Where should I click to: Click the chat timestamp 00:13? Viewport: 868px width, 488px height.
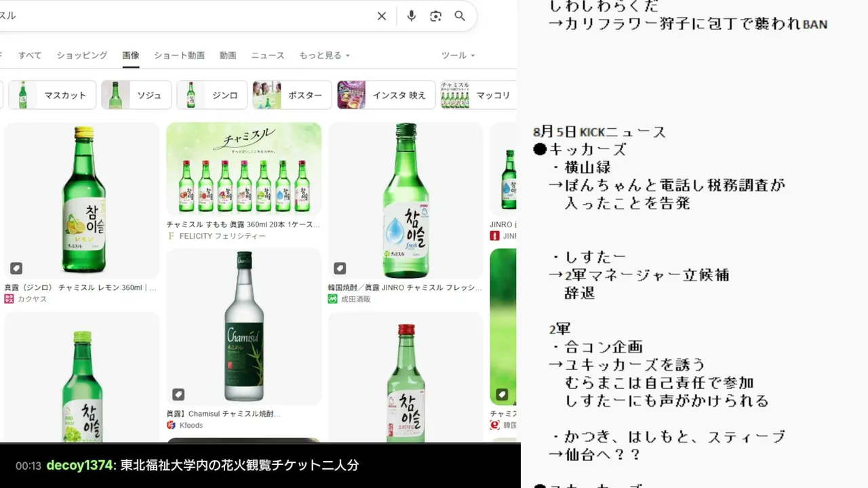click(28, 466)
